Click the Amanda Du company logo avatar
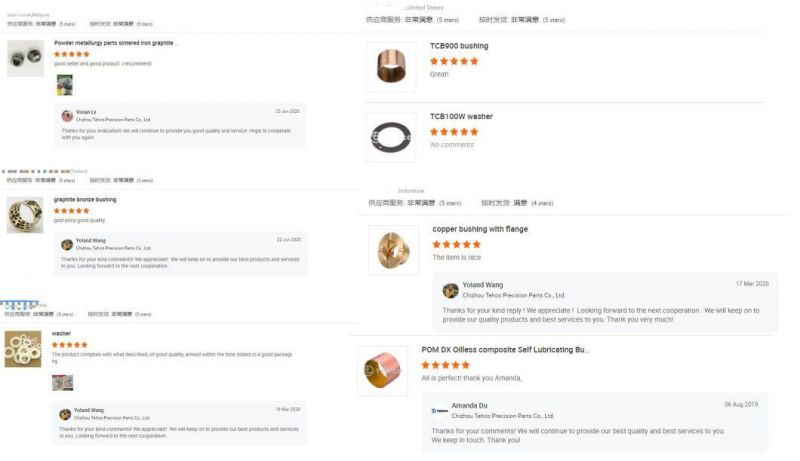Viewport: 800px width, 461px height. tap(440, 411)
